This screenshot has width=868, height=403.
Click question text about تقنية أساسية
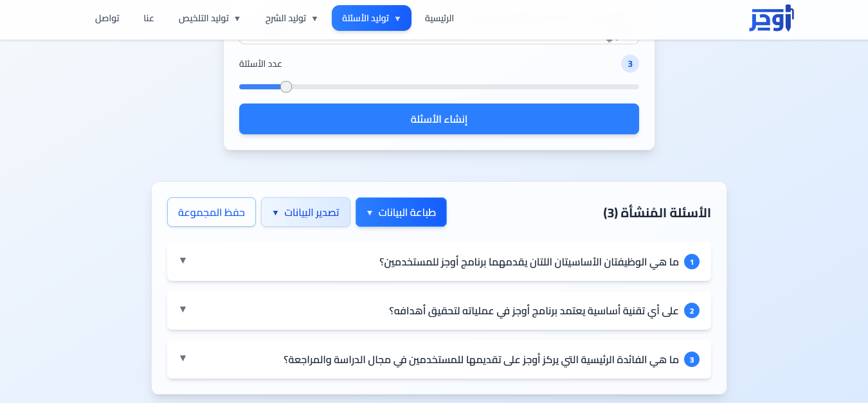(x=534, y=311)
